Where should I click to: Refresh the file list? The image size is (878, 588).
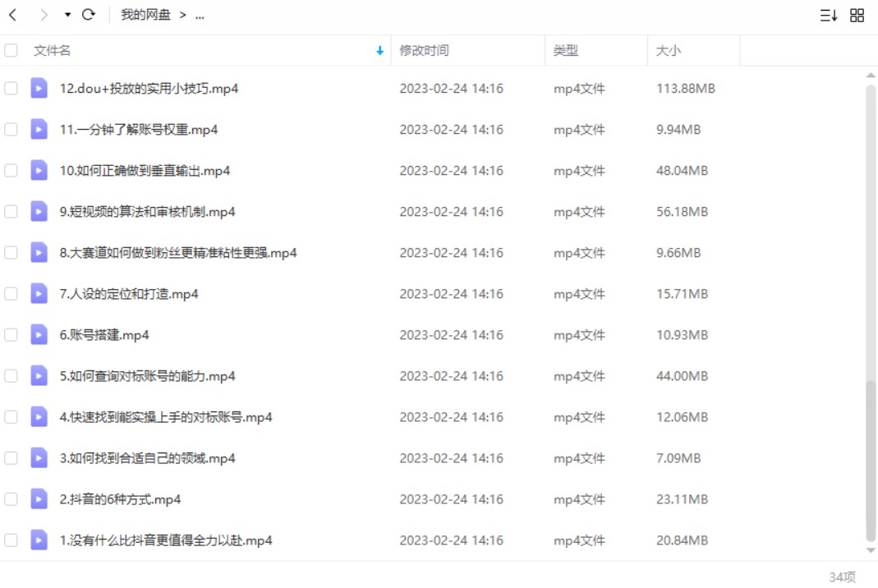(x=89, y=15)
